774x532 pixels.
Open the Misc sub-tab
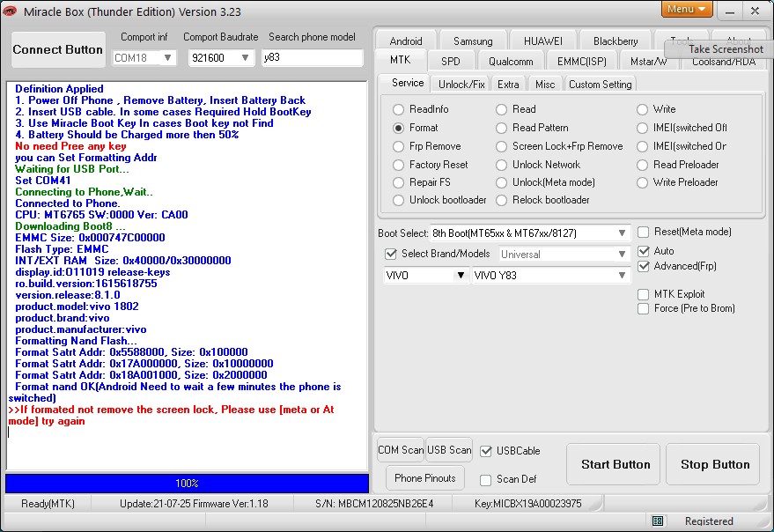coord(545,85)
